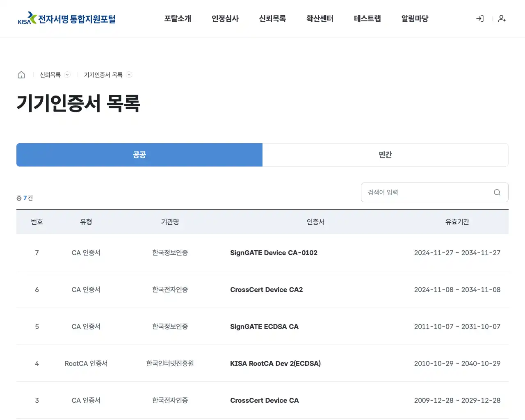This screenshot has width=525, height=420.
Task: Click 한국정보인증 in row 7
Action: coord(170,253)
